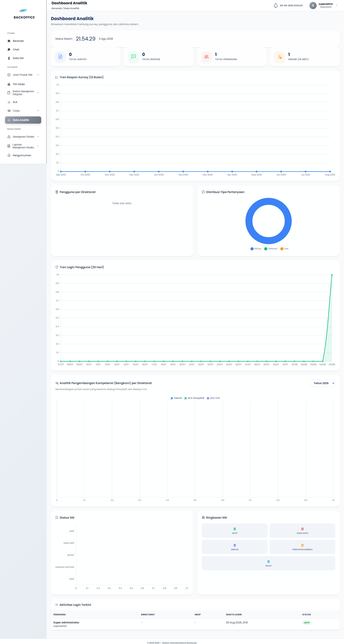Click the 05/08 data point in login trend

332,275
